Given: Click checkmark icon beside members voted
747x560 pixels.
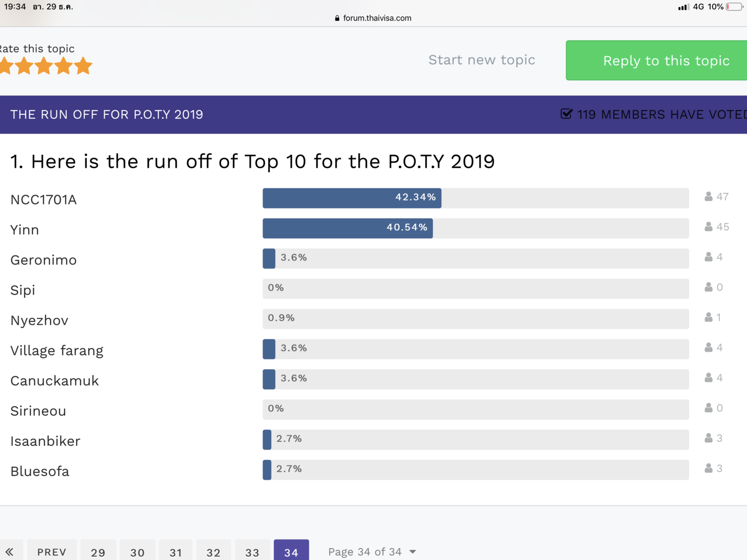Looking at the screenshot, I should (x=566, y=114).
